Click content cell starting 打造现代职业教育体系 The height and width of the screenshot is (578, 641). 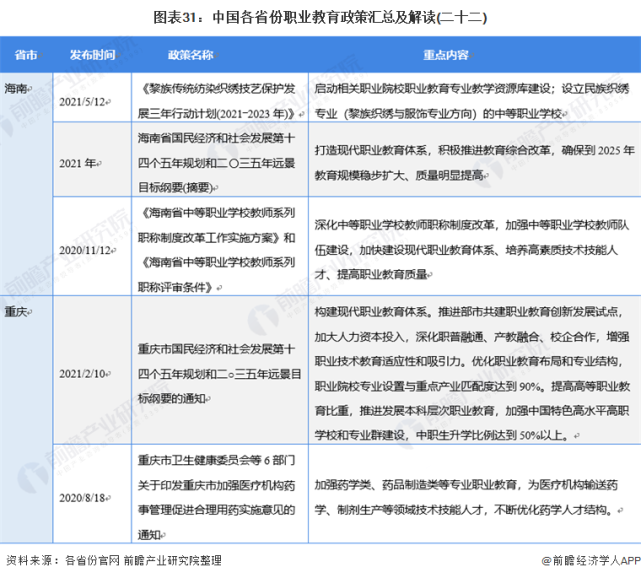(x=475, y=159)
